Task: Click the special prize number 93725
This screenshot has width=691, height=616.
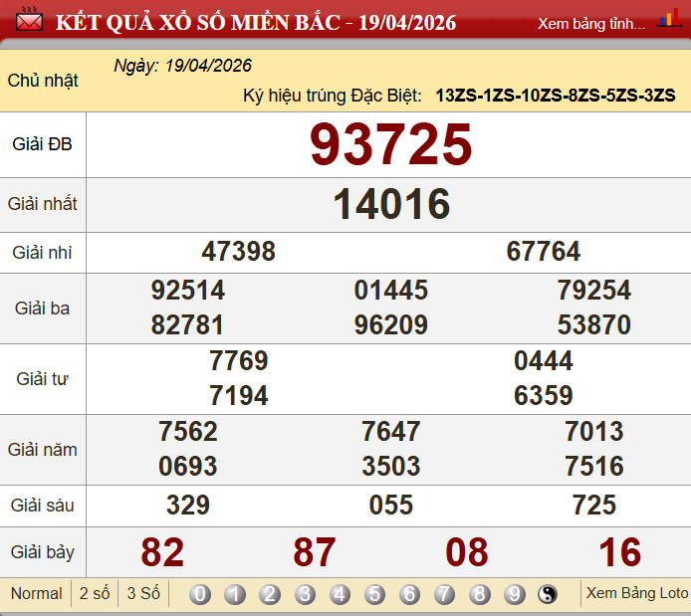Action: pos(390,144)
